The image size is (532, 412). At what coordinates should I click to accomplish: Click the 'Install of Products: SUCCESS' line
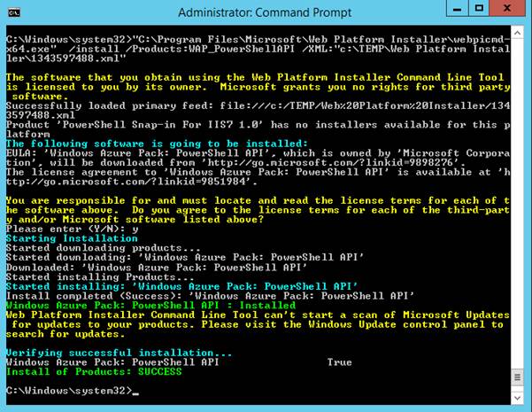[94, 371]
